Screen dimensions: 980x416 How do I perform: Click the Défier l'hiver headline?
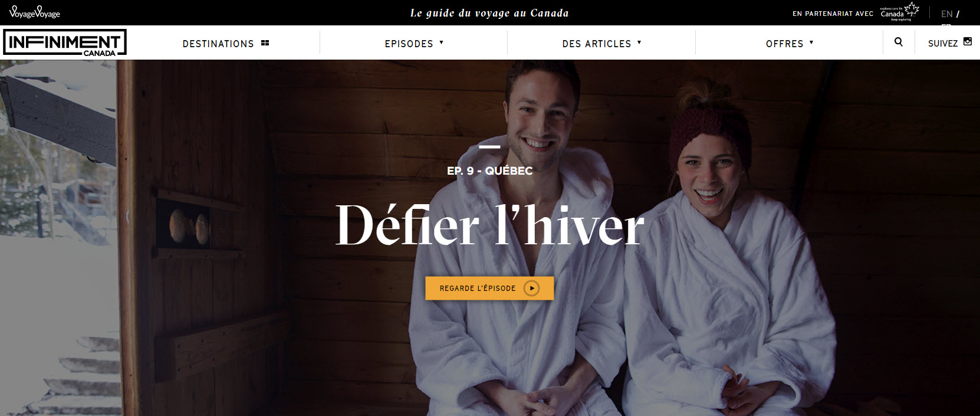pyautogui.click(x=489, y=225)
